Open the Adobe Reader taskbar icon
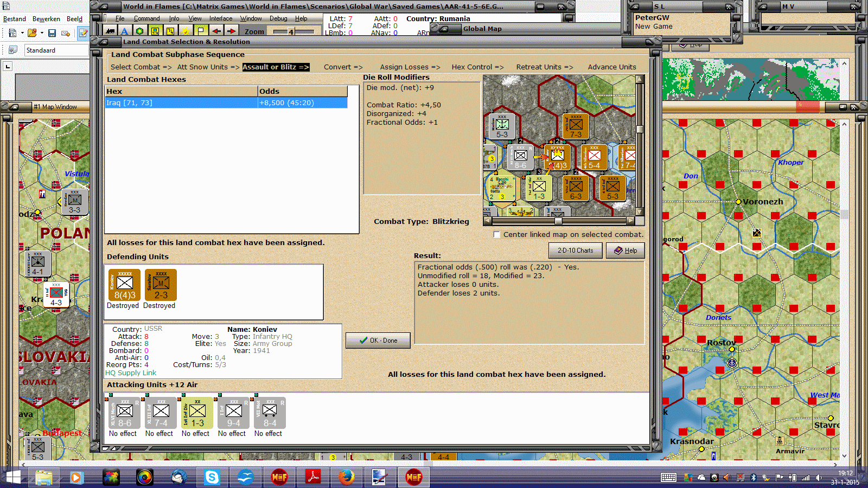The image size is (868, 488). coord(312,477)
